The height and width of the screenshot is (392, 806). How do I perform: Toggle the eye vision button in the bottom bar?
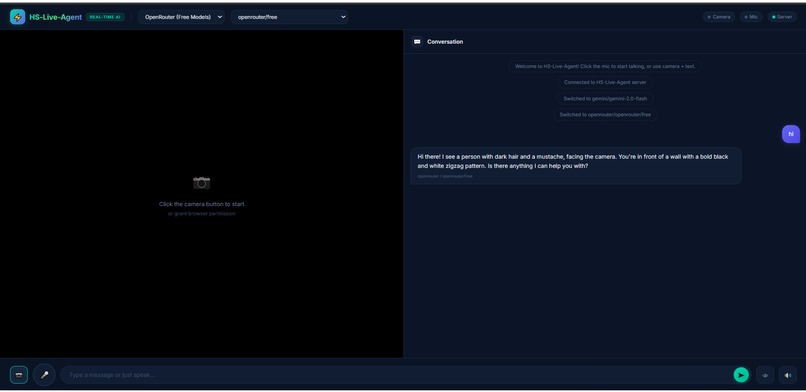[765, 375]
